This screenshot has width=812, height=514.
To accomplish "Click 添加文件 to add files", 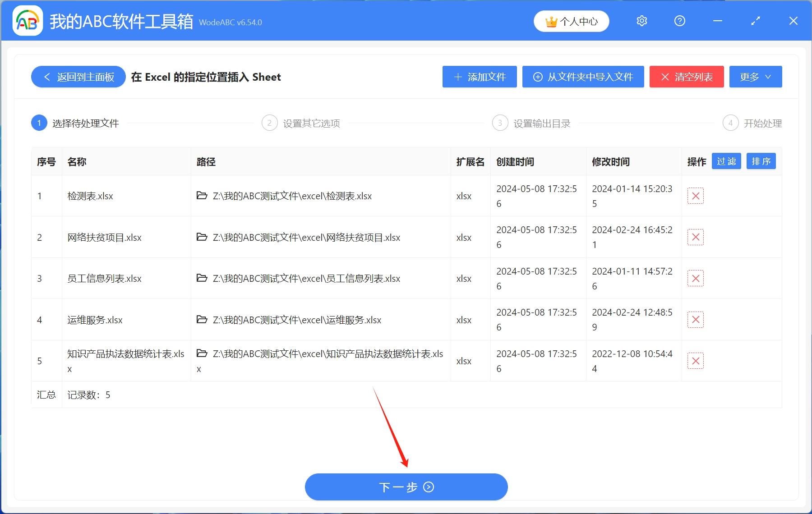I will 480,77.
